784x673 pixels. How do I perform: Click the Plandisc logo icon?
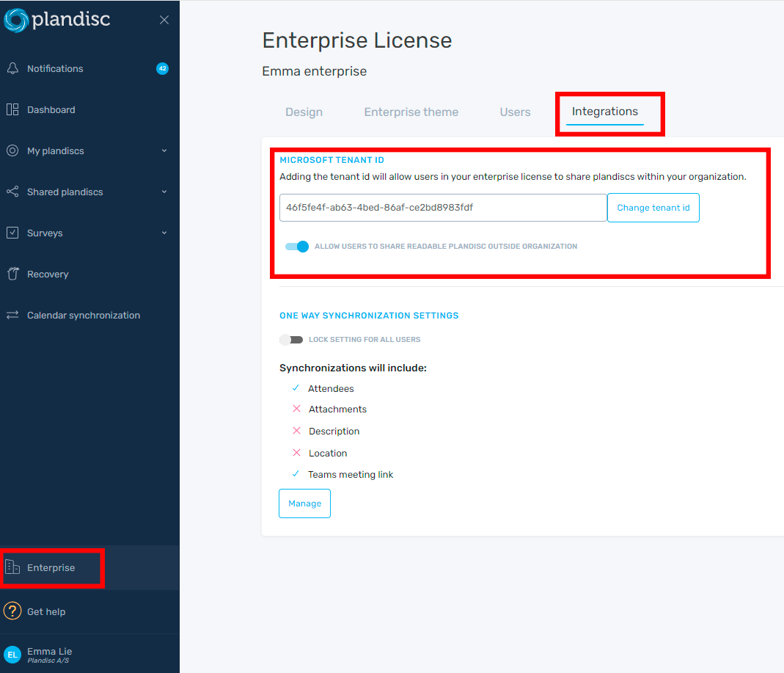[16, 21]
